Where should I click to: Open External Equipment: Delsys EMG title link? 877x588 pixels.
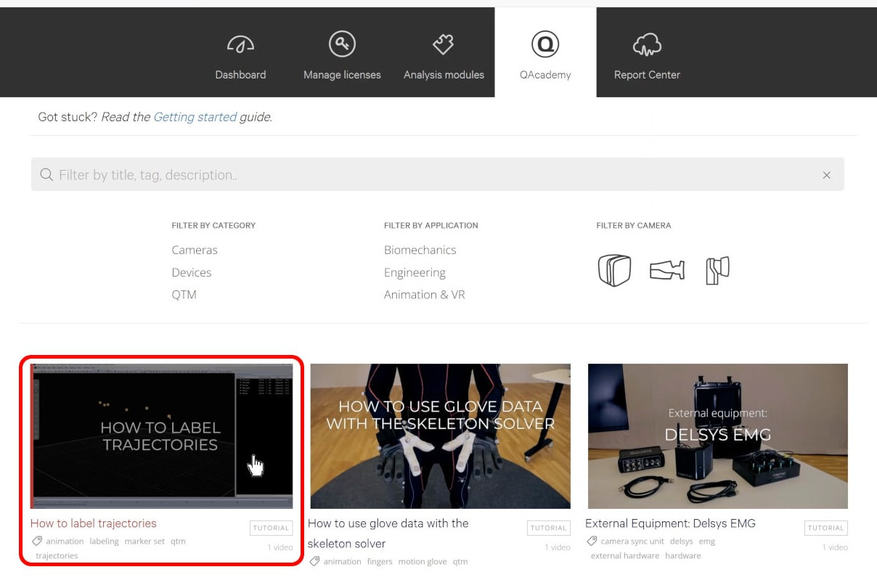point(670,523)
